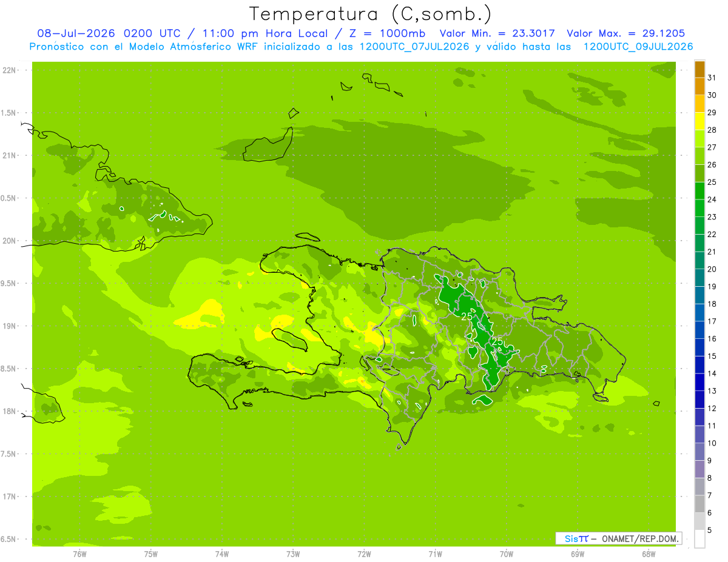Click the '71W' longitude label
728x562 pixels.
435,554
